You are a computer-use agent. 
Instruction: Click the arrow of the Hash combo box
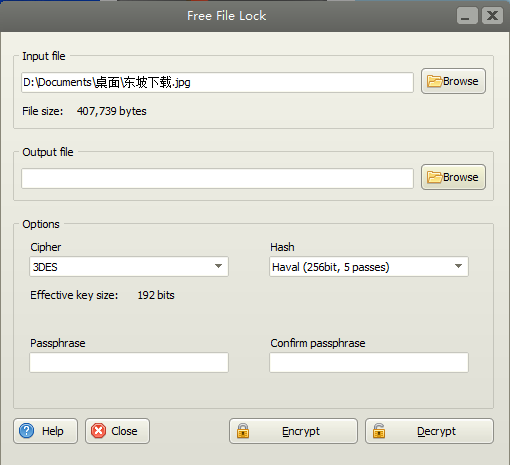(458, 266)
